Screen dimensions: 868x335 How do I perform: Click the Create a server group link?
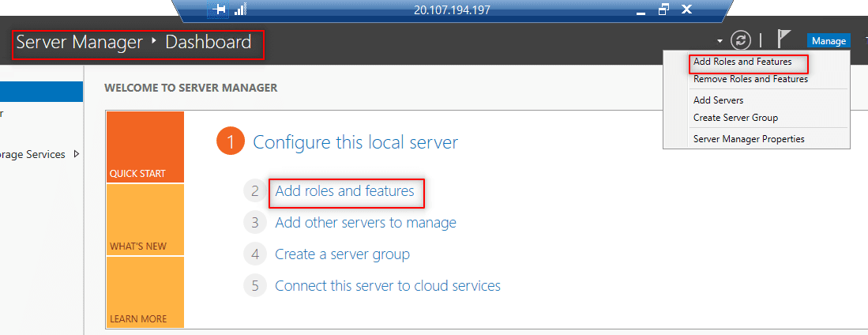point(342,254)
